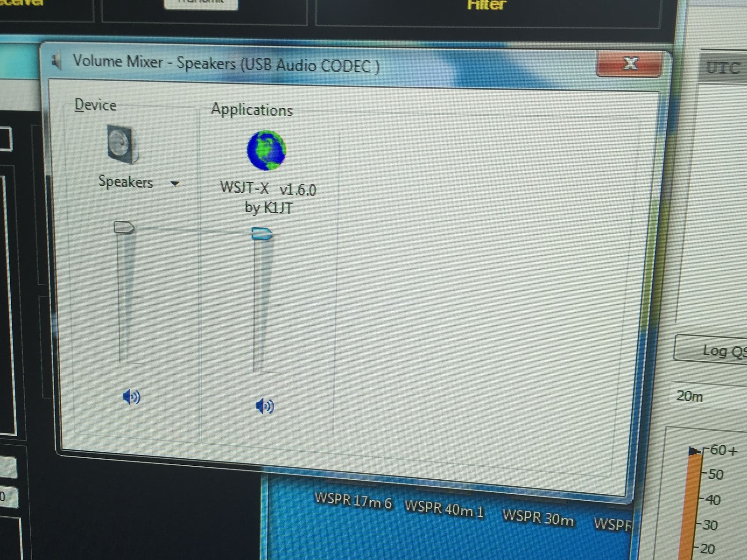Mute the Speakers device volume
747x560 pixels.
point(131,397)
